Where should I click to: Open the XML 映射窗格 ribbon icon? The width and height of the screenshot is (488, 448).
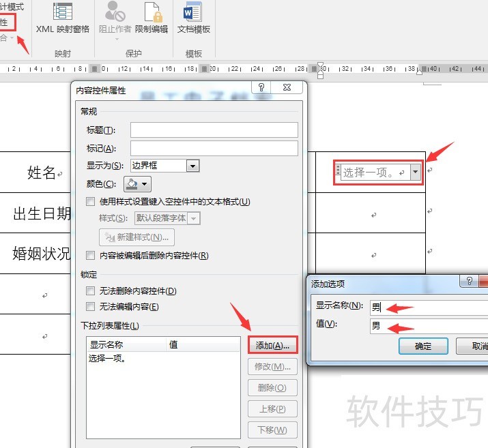tap(63, 18)
